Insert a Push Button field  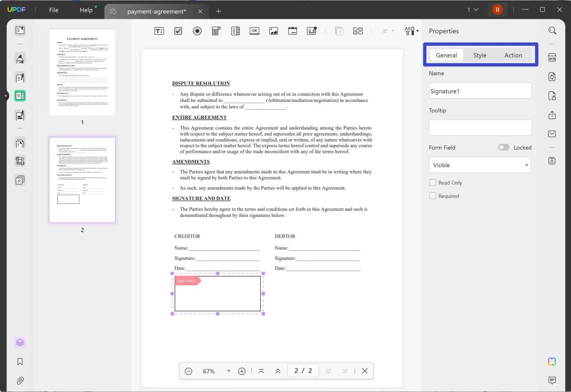[x=254, y=31]
